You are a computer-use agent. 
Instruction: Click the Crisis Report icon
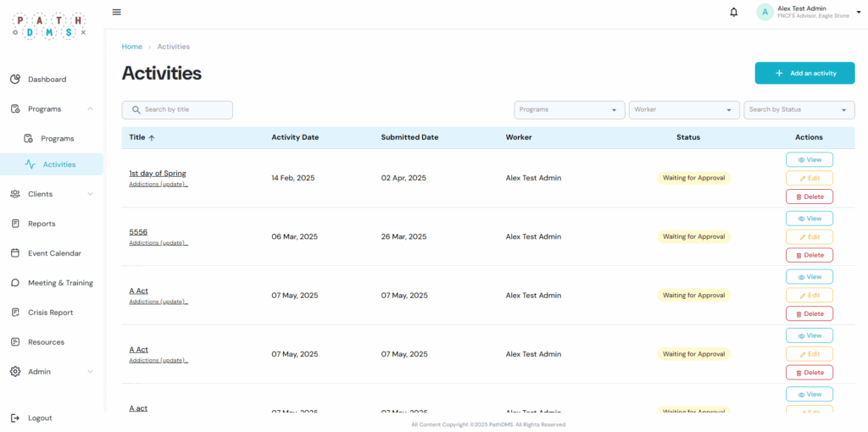click(15, 313)
